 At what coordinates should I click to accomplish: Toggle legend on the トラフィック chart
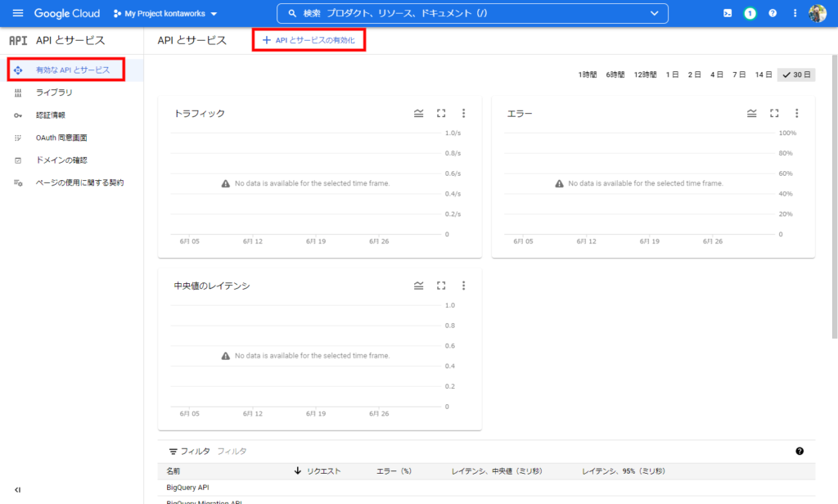tap(418, 113)
